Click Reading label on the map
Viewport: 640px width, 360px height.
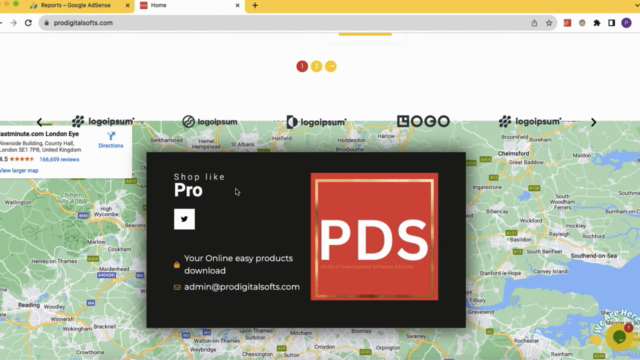pyautogui.click(x=29, y=305)
